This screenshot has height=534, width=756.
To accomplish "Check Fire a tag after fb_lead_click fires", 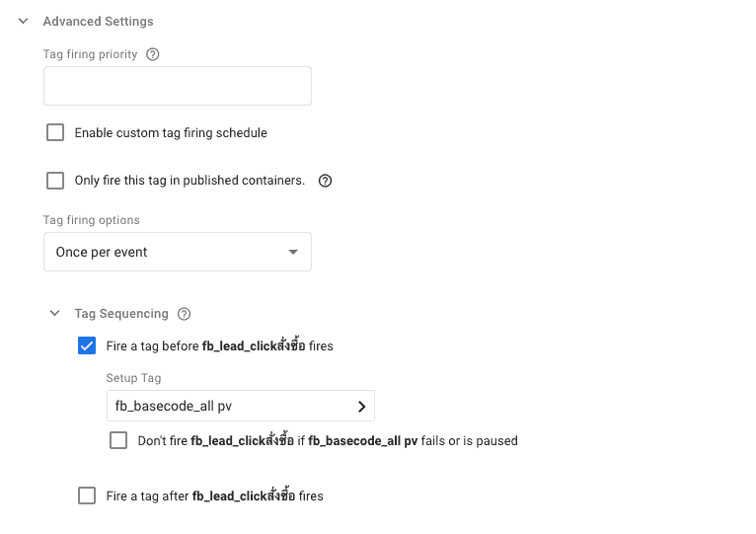I will coord(87,496).
